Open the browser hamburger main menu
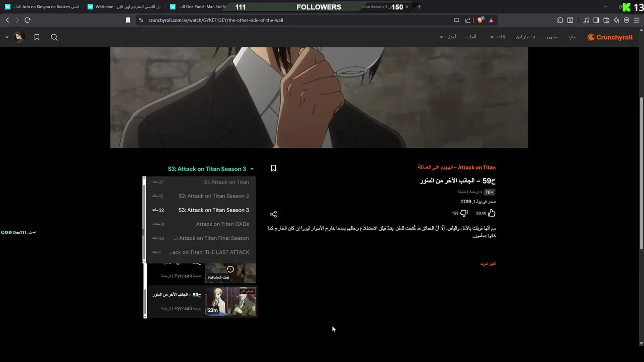The width and height of the screenshot is (644, 362). tap(637, 20)
